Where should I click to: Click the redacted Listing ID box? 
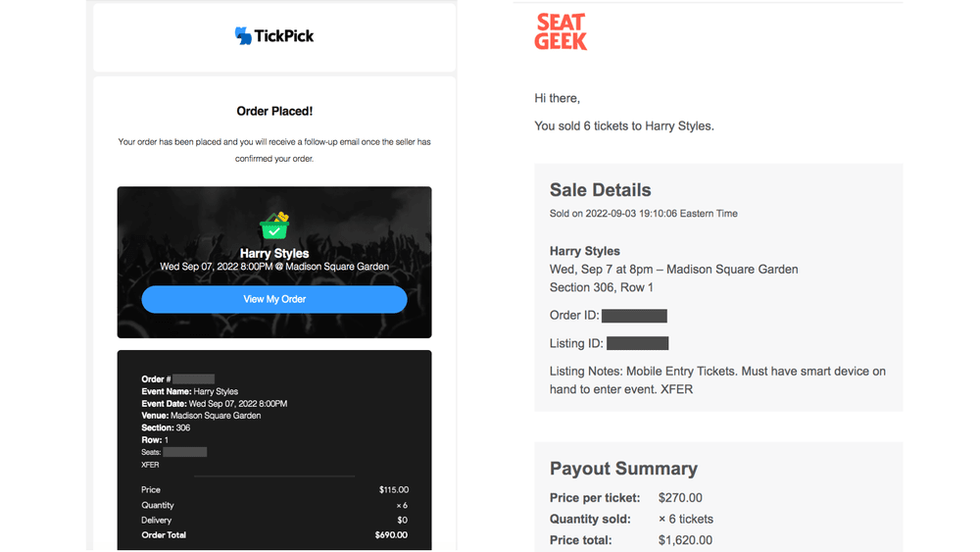click(x=637, y=343)
